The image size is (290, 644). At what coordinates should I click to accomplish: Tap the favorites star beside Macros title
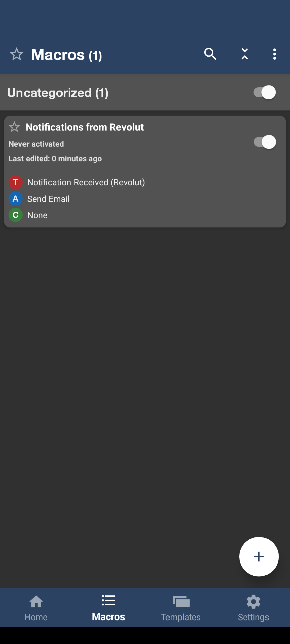pos(16,54)
